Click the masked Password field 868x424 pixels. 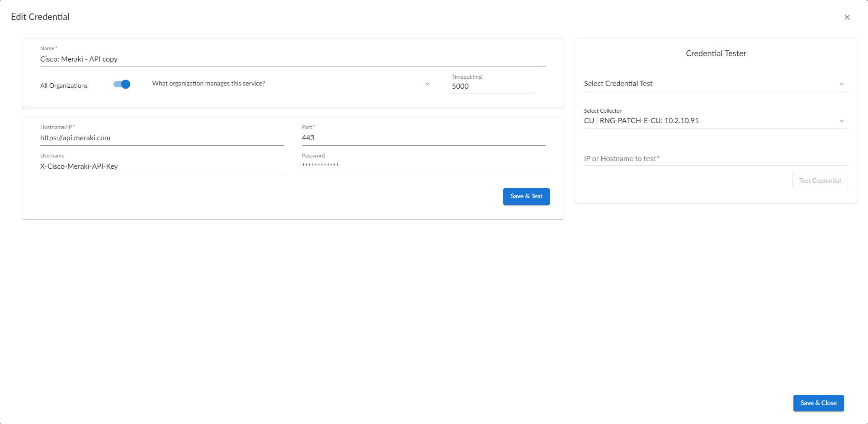click(423, 166)
